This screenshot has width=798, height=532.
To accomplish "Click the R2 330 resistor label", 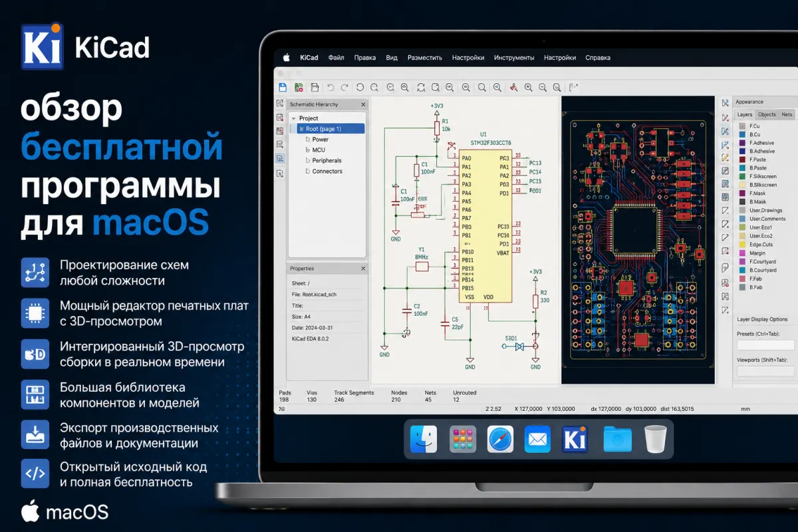I will click(x=544, y=297).
